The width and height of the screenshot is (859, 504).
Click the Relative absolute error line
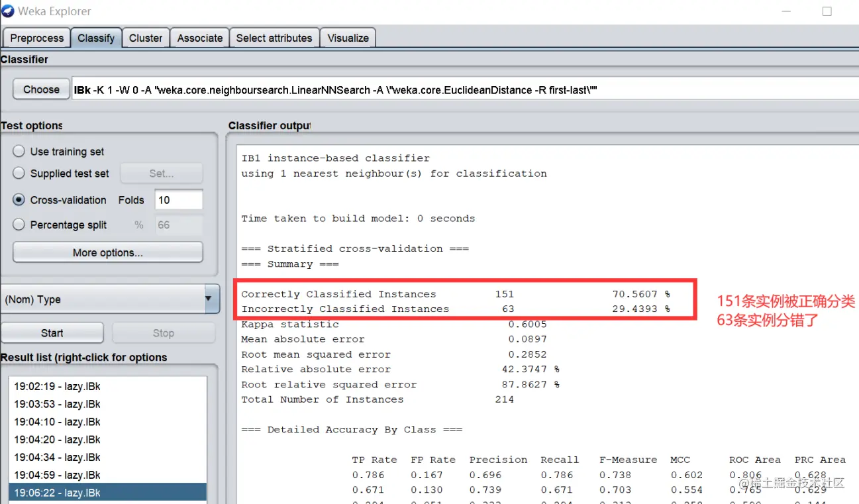pyautogui.click(x=401, y=370)
